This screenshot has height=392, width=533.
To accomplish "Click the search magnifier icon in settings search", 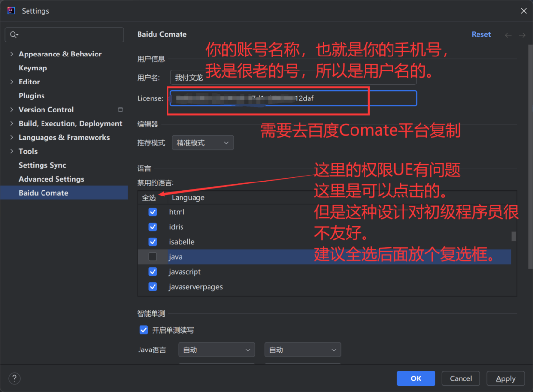I will 14,35.
